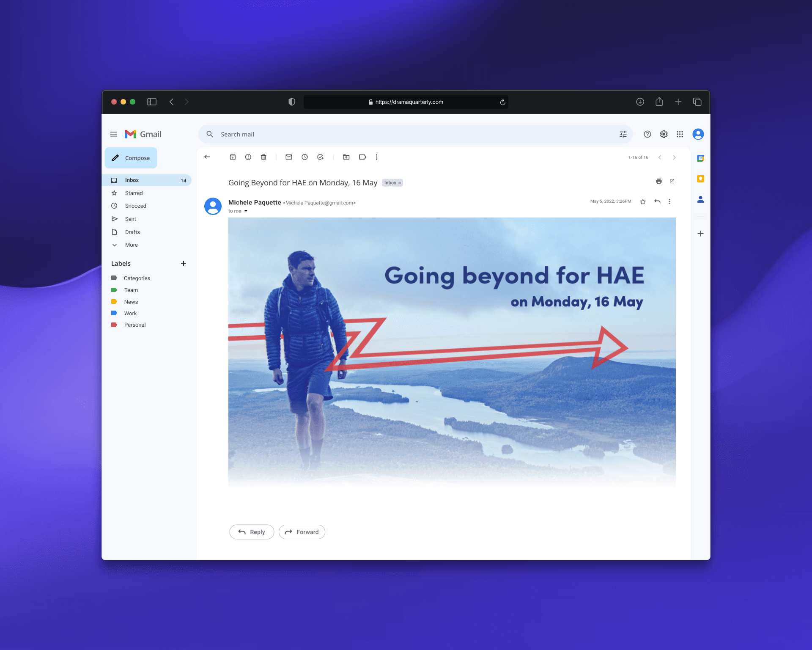812x650 pixels.
Task: Open the Starred folder
Action: click(x=134, y=193)
